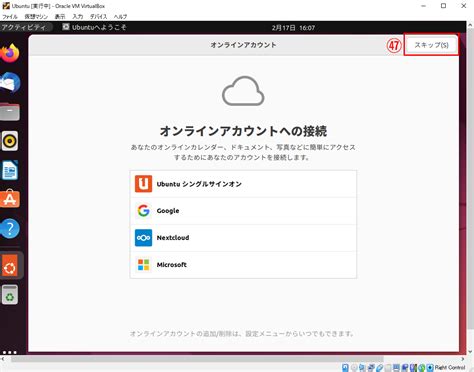Open the Trash icon in dock
Viewport: 474px width, 372px height.
(x=10, y=295)
